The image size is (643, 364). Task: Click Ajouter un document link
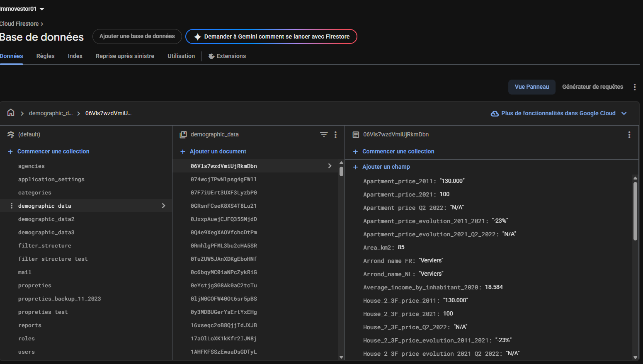(218, 152)
